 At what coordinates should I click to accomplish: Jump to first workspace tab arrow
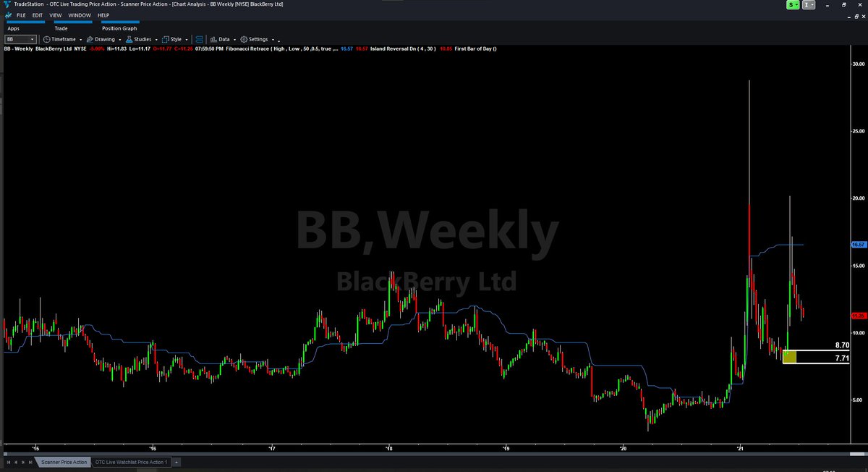coord(9,461)
